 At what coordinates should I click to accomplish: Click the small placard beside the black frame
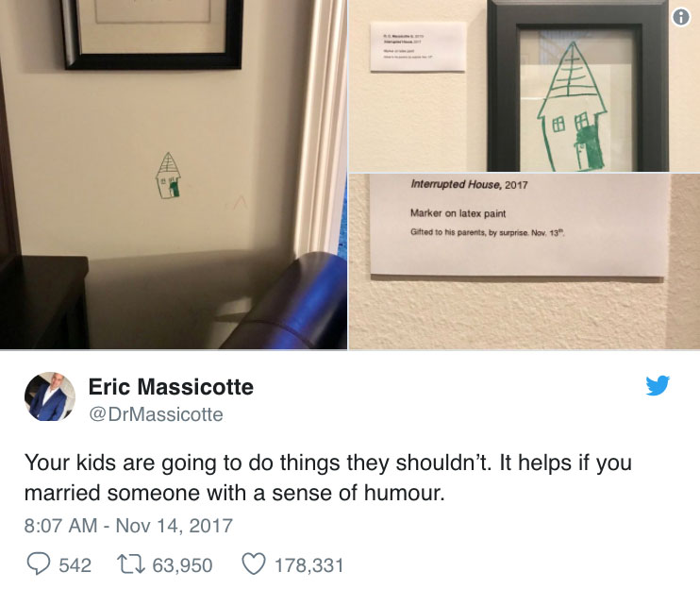click(x=418, y=46)
